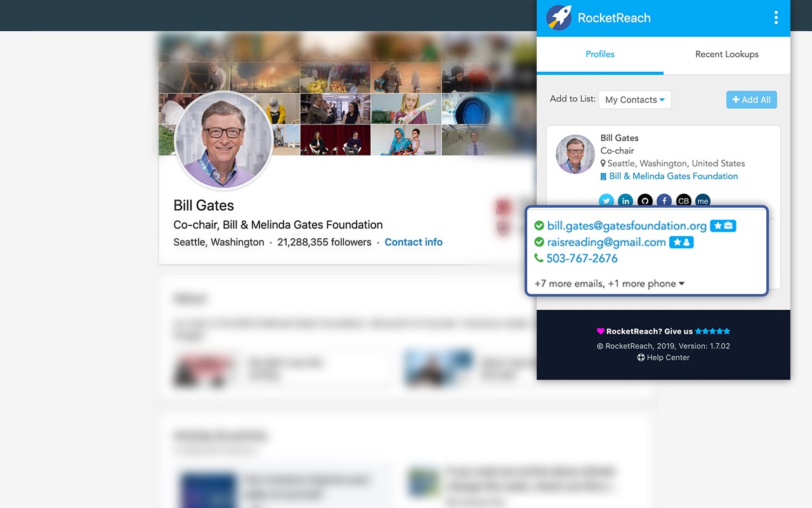Click the bill.gates@gatesfoundation.org email
This screenshot has width=812, height=508.
(x=627, y=225)
